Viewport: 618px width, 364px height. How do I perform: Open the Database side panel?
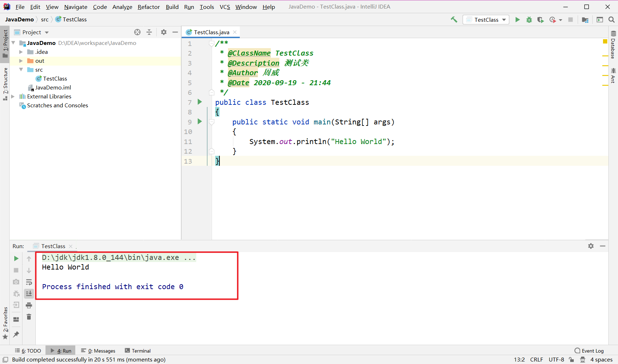pos(613,45)
